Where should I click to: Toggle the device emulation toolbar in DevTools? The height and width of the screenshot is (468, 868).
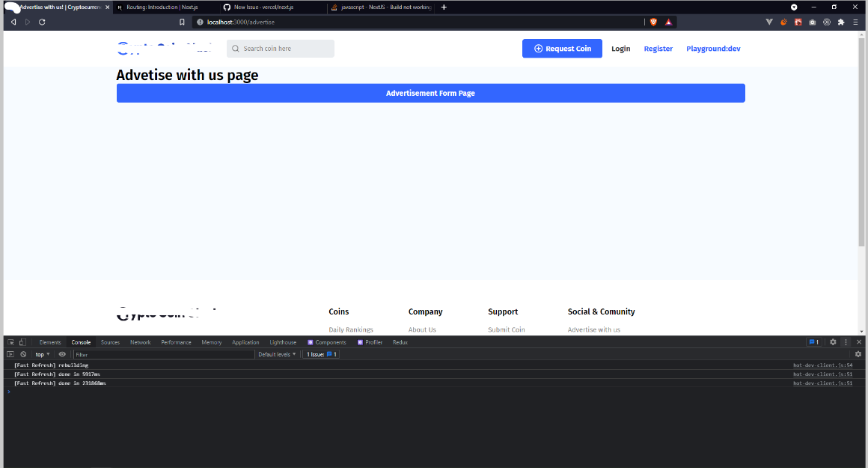pyautogui.click(x=22, y=341)
